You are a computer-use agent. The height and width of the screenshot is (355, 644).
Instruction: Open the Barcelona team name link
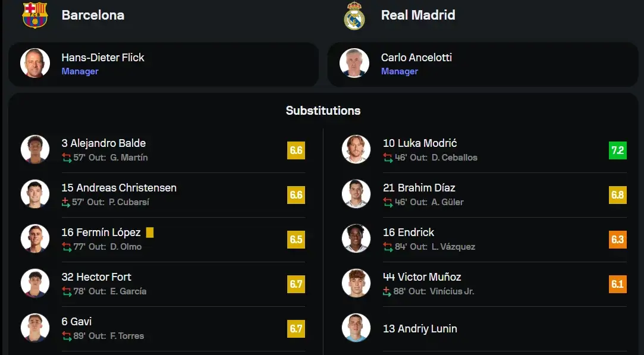pyautogui.click(x=93, y=15)
